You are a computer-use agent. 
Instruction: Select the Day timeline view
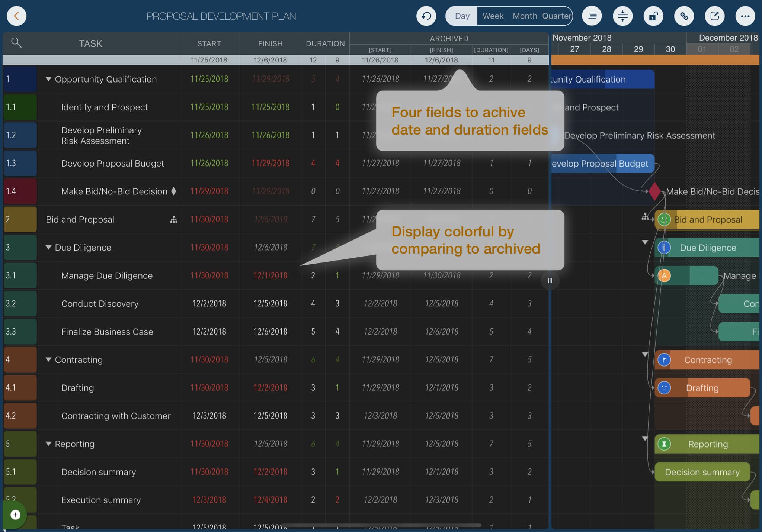462,16
